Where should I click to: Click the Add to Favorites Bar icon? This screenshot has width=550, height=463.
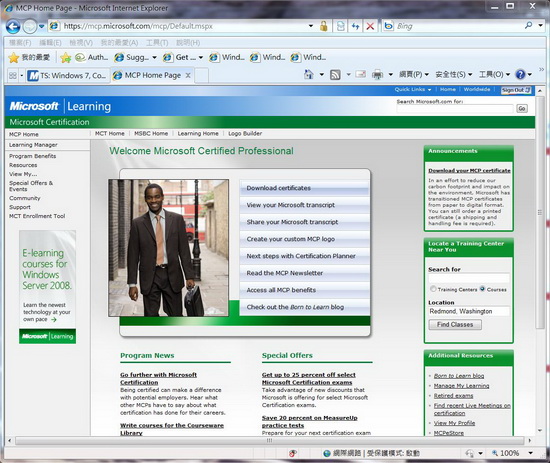pos(66,57)
